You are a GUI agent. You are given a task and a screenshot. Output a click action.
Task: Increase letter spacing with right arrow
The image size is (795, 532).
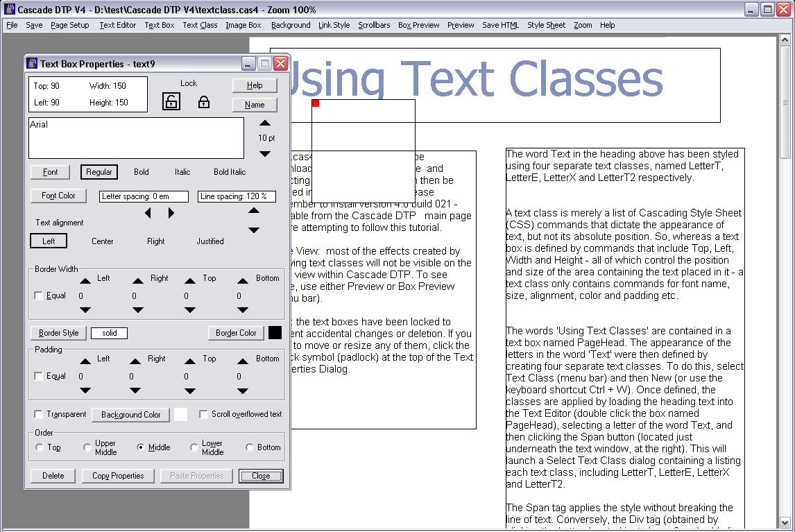pos(171,213)
